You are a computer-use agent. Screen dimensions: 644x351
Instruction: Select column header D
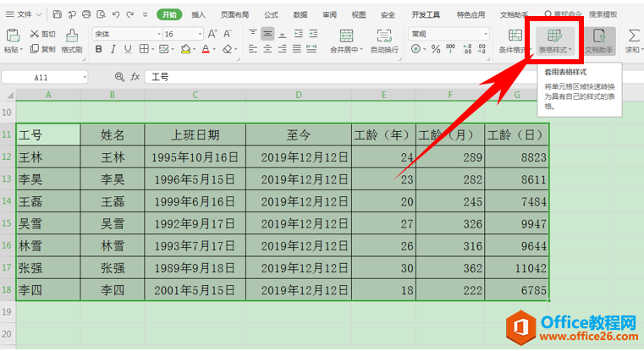pos(299,95)
